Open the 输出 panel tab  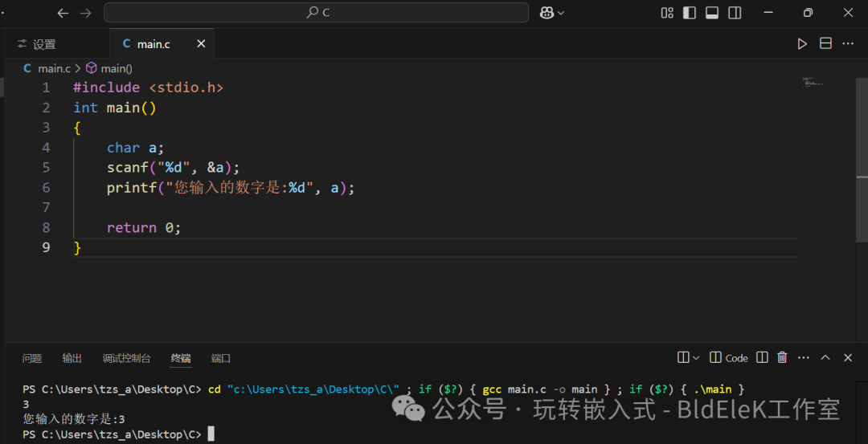[72, 358]
